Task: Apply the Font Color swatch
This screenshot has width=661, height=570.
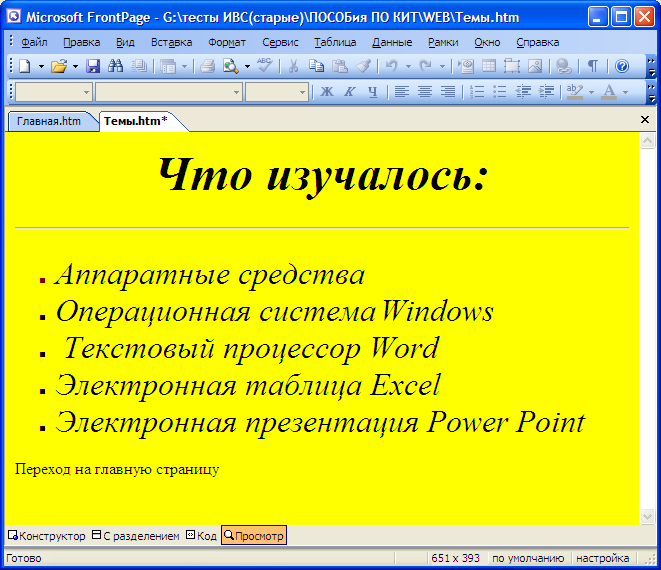Action: click(x=609, y=91)
